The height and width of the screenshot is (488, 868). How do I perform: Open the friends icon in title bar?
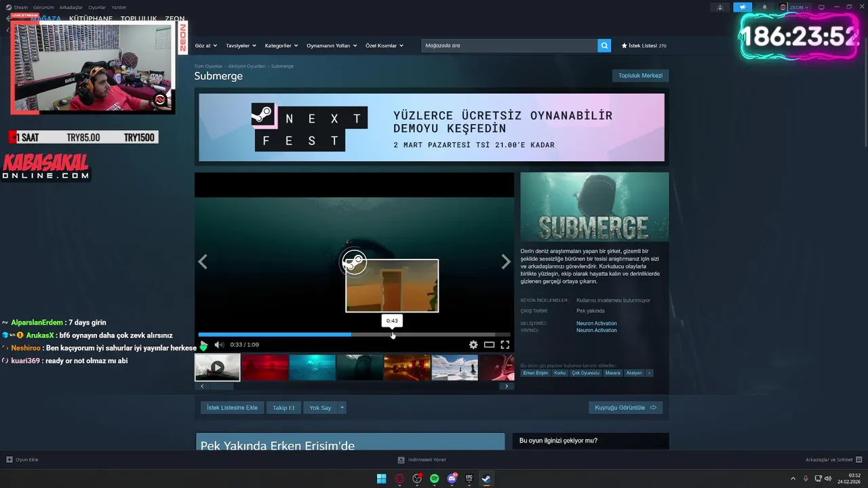click(720, 7)
